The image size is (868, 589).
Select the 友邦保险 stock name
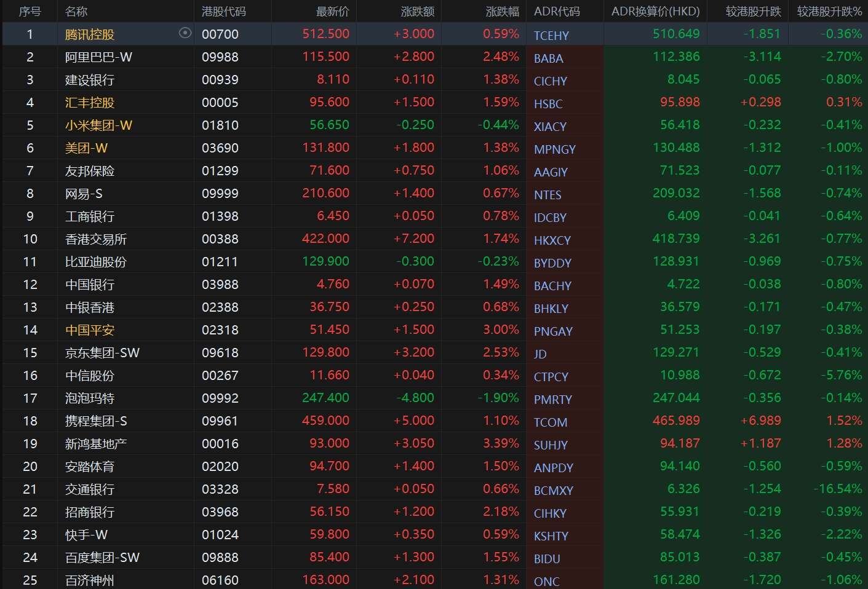pos(90,171)
